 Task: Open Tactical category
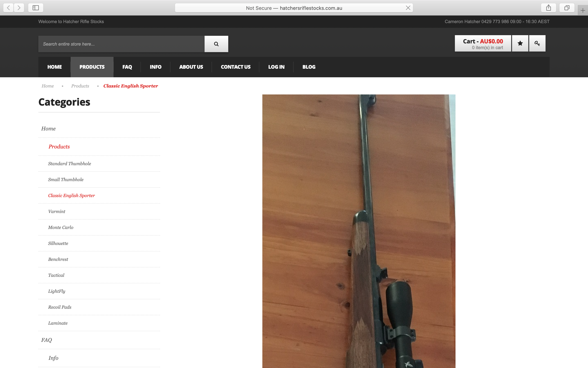point(56,275)
